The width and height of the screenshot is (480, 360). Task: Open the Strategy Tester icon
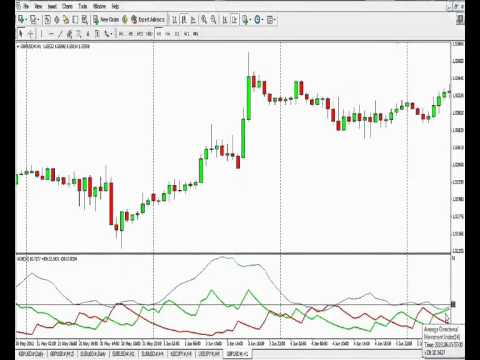[84, 20]
